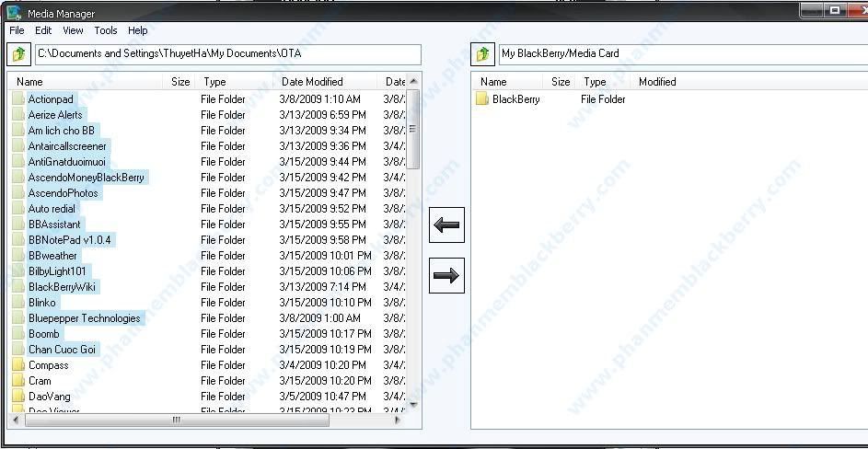Screen dimensions: 868x449
Task: Open the Help menu
Action: pyautogui.click(x=137, y=30)
